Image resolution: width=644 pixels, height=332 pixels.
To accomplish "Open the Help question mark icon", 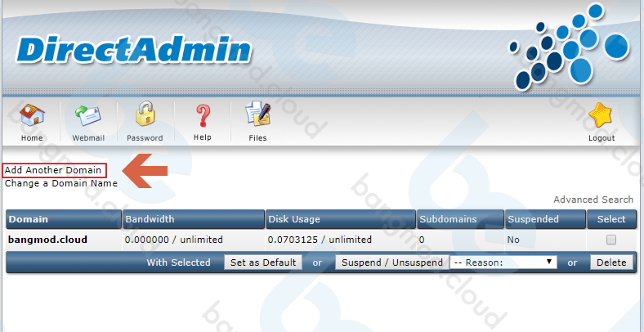I will (x=203, y=115).
